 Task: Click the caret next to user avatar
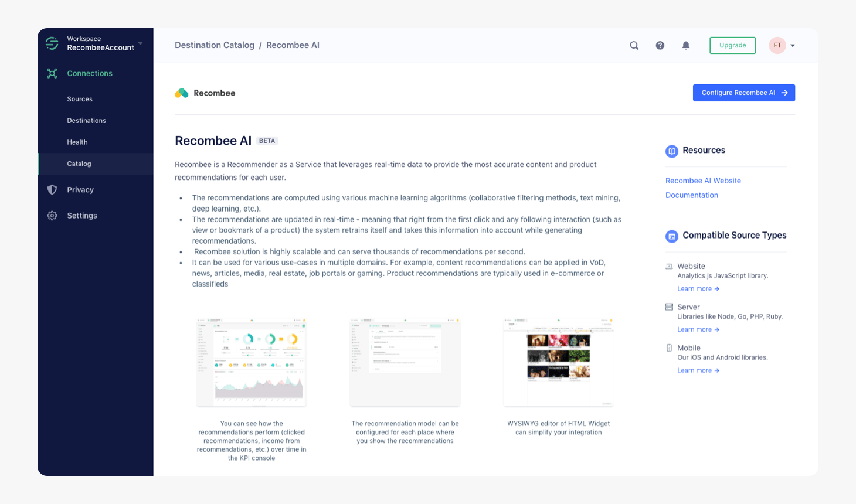point(793,46)
